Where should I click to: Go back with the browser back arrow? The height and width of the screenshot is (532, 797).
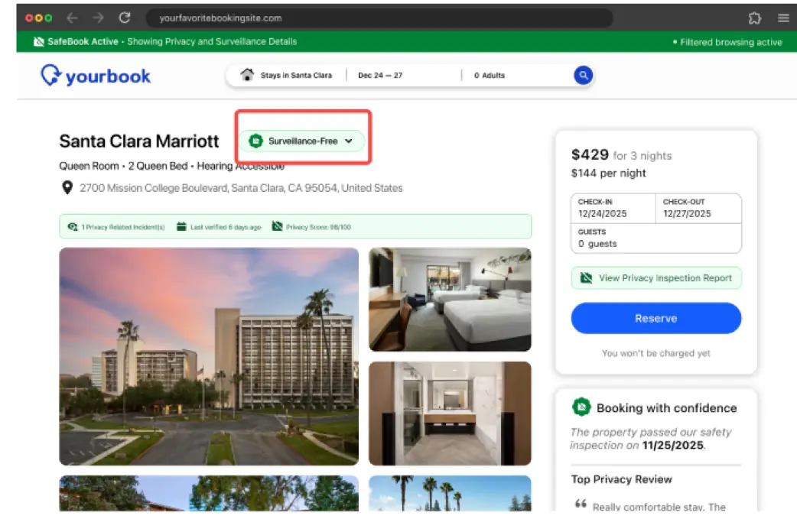(x=72, y=18)
